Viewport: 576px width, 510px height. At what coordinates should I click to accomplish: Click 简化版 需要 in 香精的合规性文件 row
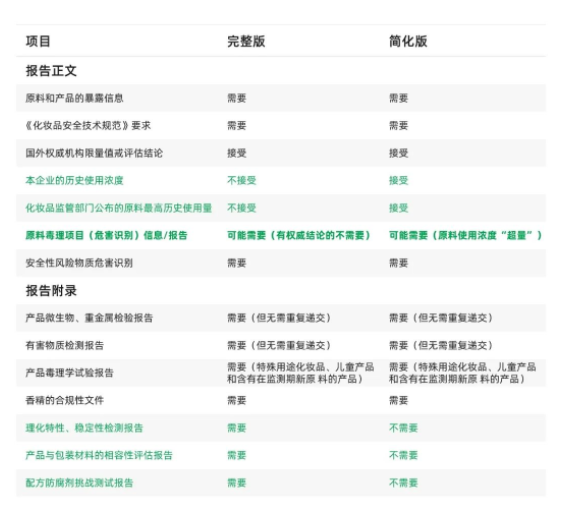tap(399, 400)
